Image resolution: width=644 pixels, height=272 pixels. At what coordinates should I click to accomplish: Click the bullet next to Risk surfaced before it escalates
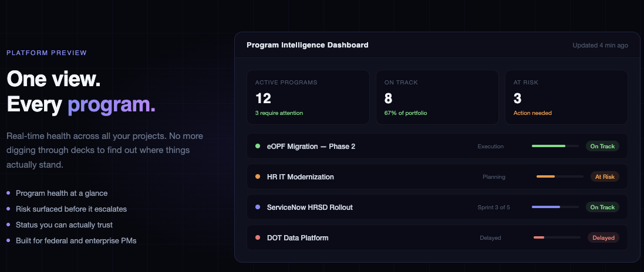point(8,209)
